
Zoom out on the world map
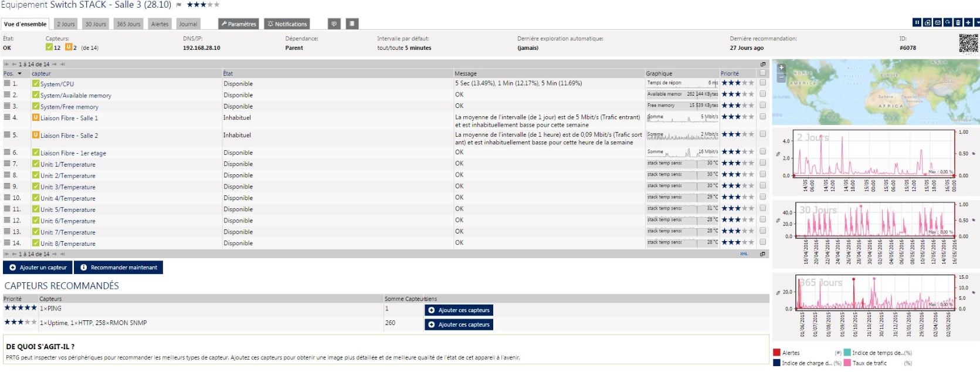coord(781,77)
